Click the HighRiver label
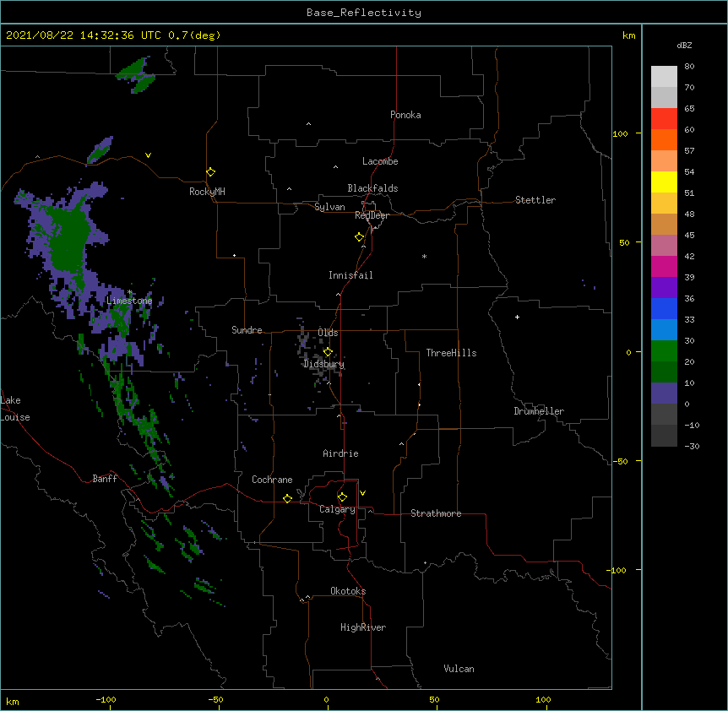The image size is (728, 711). 363,627
